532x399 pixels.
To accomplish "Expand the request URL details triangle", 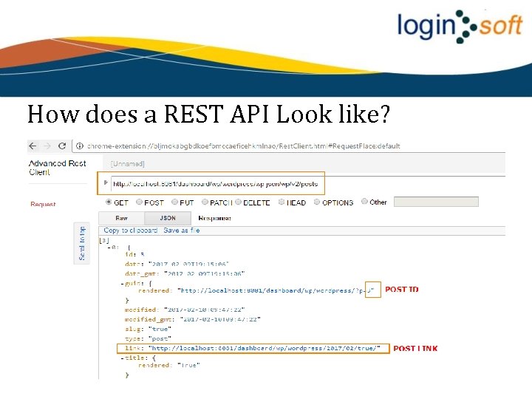I will 106,183.
